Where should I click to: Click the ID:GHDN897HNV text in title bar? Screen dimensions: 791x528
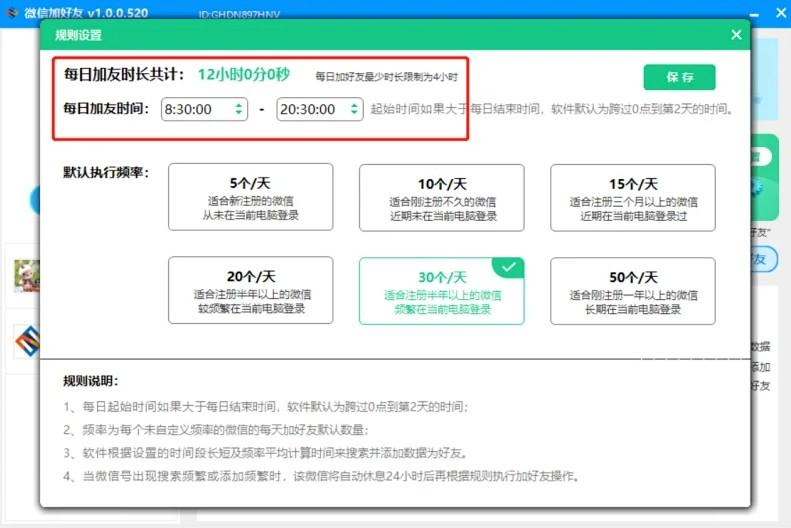pos(239,15)
